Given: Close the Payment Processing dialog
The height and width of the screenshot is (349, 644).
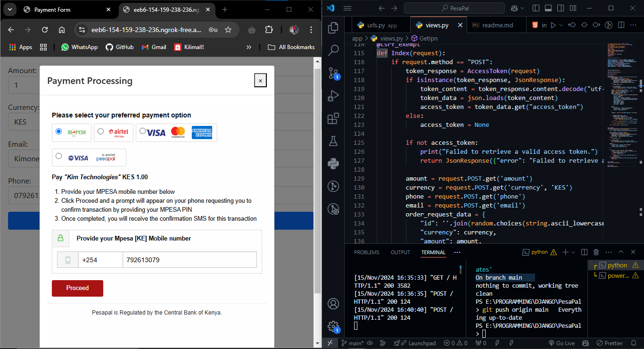Looking at the screenshot, I should point(260,81).
